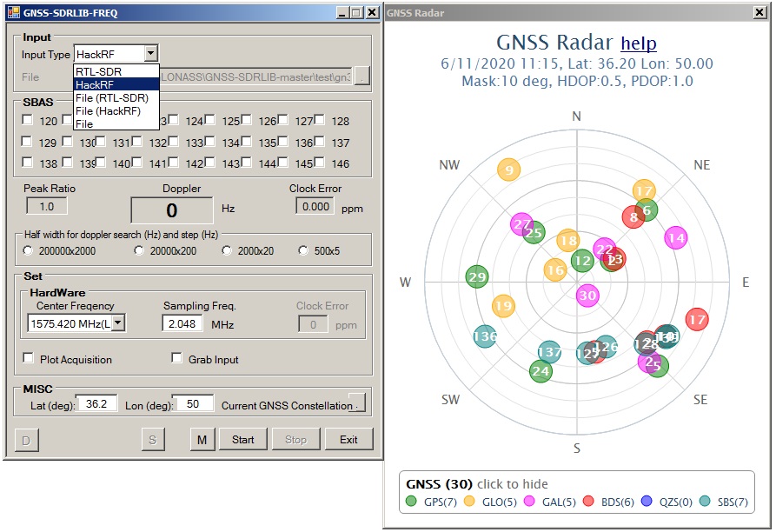Choose 500x5 doppler search option
This screenshot has height=532, width=776.
click(303, 250)
